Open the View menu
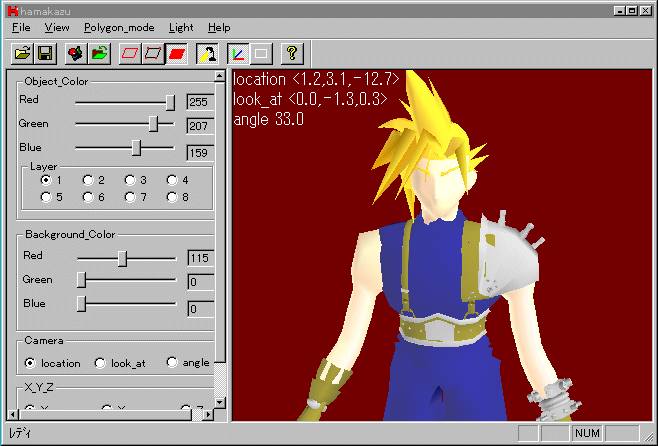This screenshot has height=446, width=658. pyautogui.click(x=57, y=28)
